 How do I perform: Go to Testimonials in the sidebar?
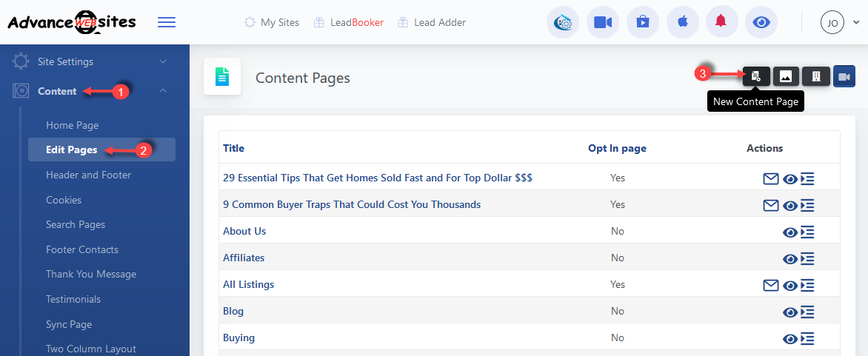tap(73, 299)
